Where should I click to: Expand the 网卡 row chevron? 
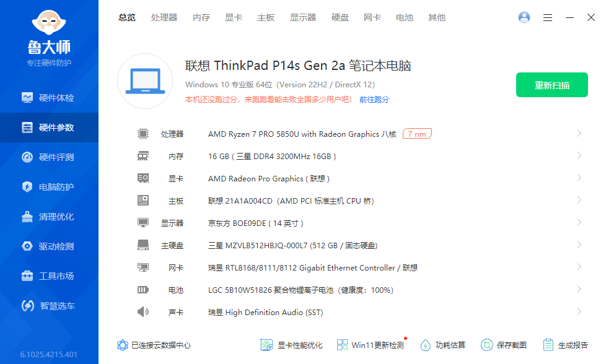[x=579, y=267]
